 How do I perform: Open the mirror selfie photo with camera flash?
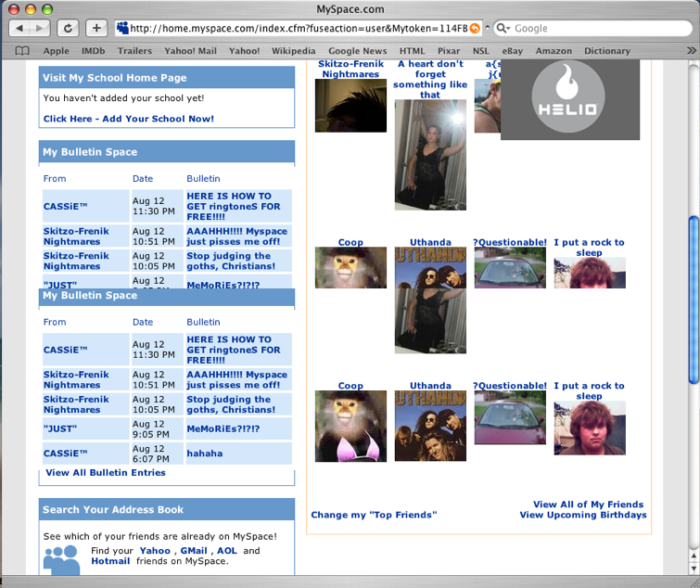tap(430, 155)
